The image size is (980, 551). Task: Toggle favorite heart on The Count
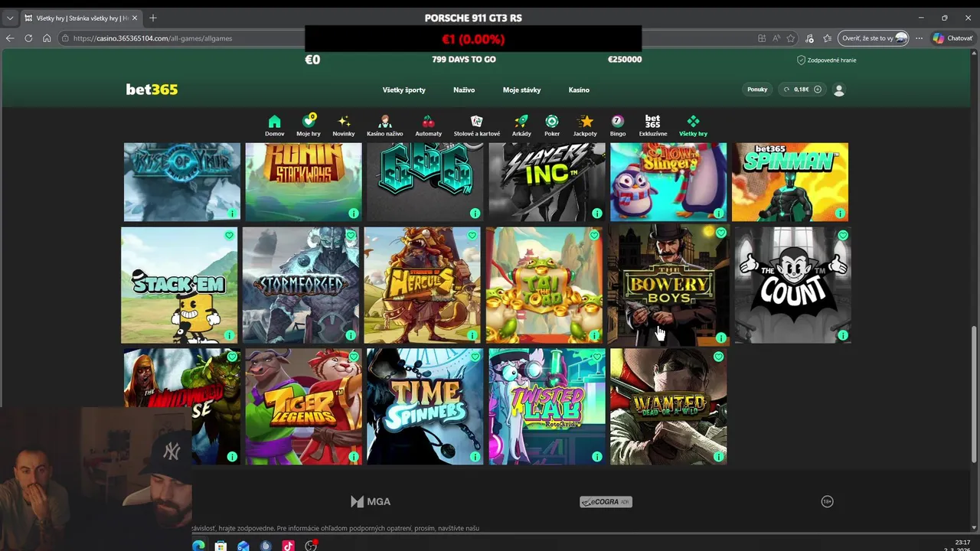click(x=843, y=236)
